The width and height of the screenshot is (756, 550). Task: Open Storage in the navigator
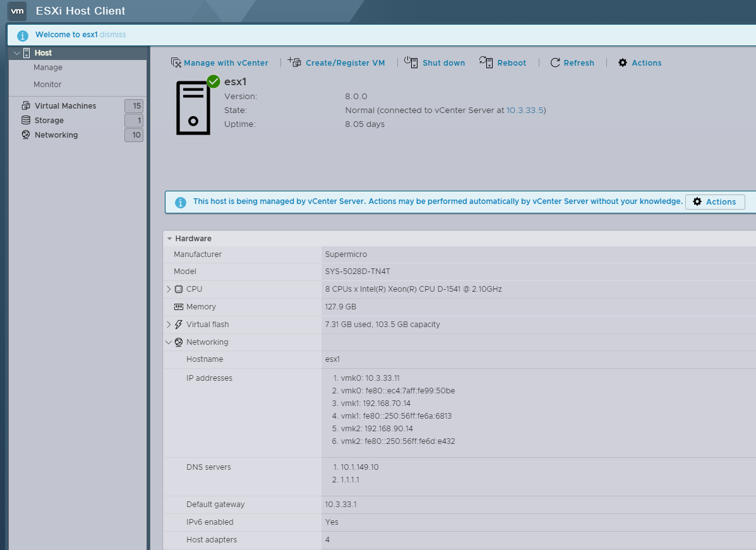(49, 121)
